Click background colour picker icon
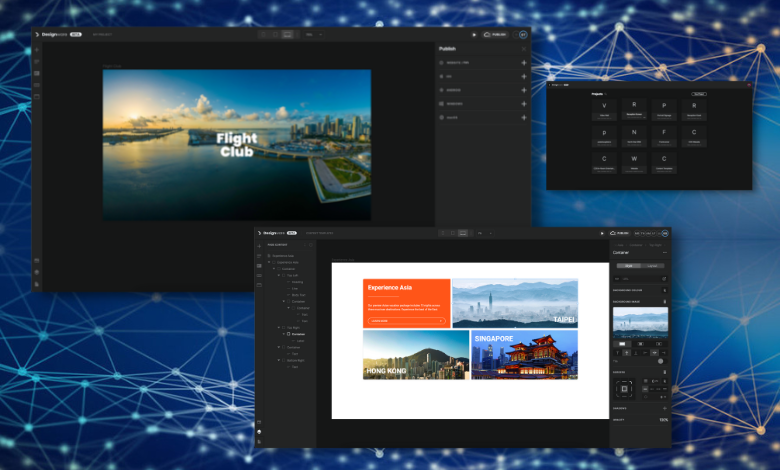The width and height of the screenshot is (780, 470). coord(665,290)
